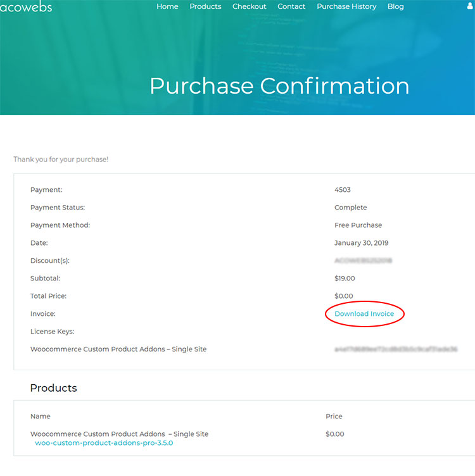
Task: Open the Contact page link
Action: [291, 6]
